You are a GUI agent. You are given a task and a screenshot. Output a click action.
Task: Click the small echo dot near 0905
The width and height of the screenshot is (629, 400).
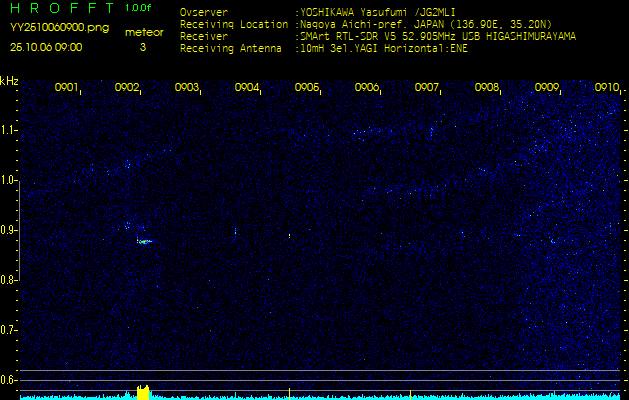(289, 236)
